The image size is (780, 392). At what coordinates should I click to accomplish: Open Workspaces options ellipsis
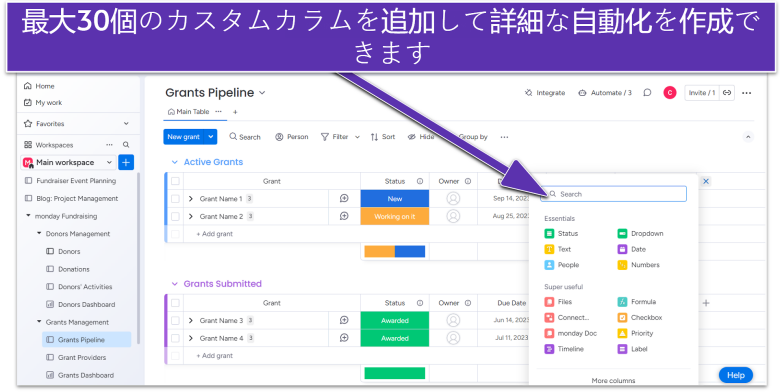point(109,145)
